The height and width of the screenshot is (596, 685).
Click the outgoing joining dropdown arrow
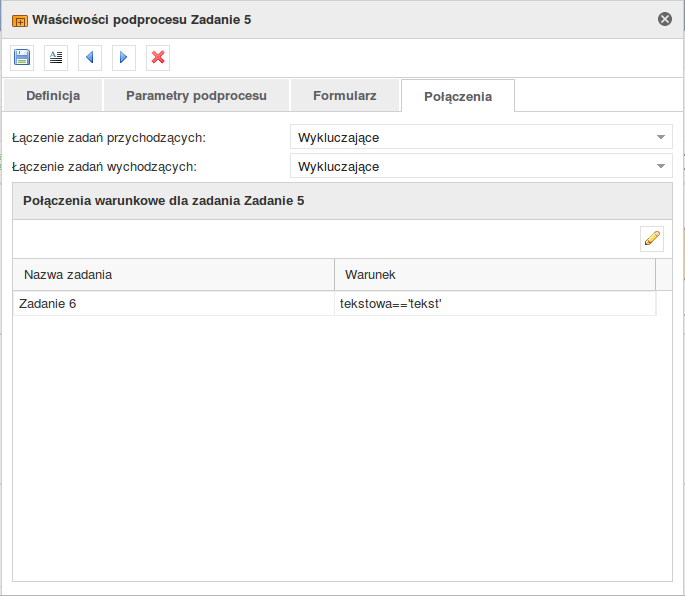click(x=661, y=166)
